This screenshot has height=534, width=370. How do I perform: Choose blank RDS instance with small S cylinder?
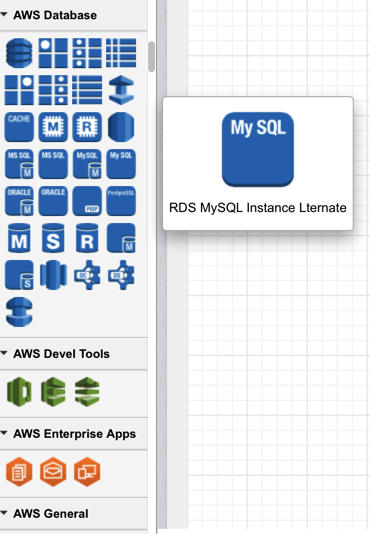coord(19,275)
